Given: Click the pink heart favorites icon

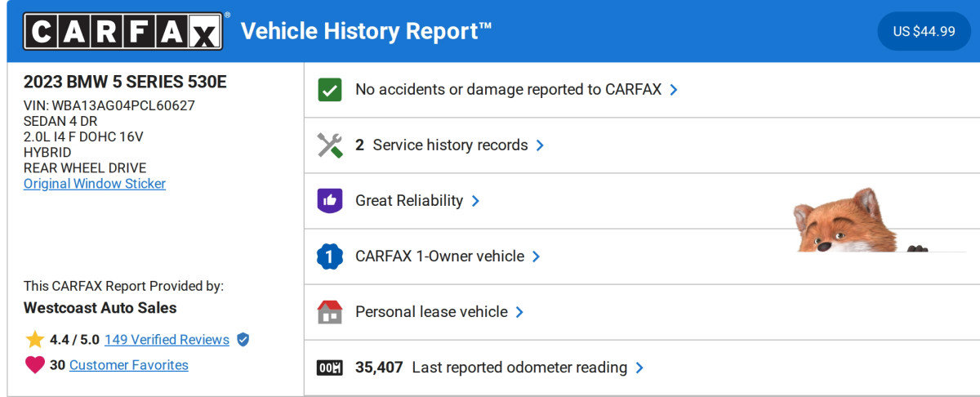Looking at the screenshot, I should [35, 365].
